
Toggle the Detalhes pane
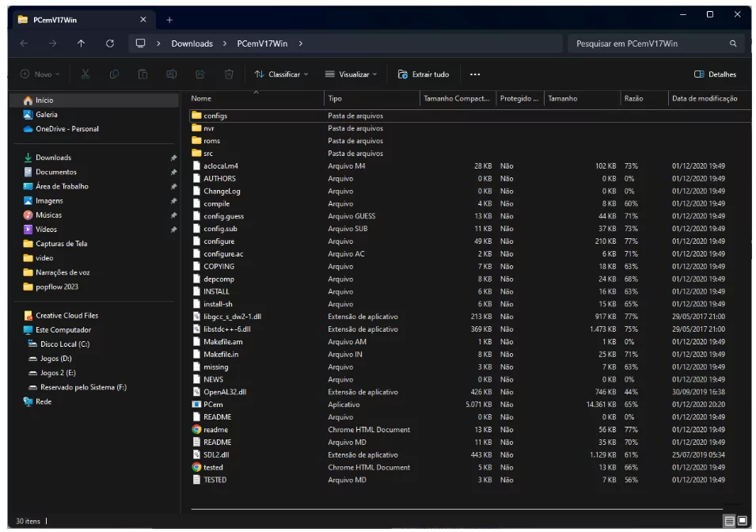pos(715,74)
